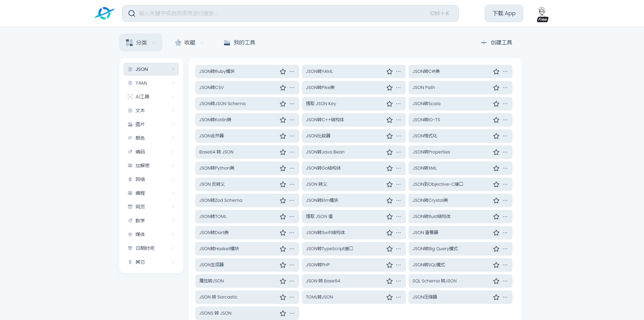The width and height of the screenshot is (644, 320).
Task: Switch to the 我的工具 tab
Action: 240,43
